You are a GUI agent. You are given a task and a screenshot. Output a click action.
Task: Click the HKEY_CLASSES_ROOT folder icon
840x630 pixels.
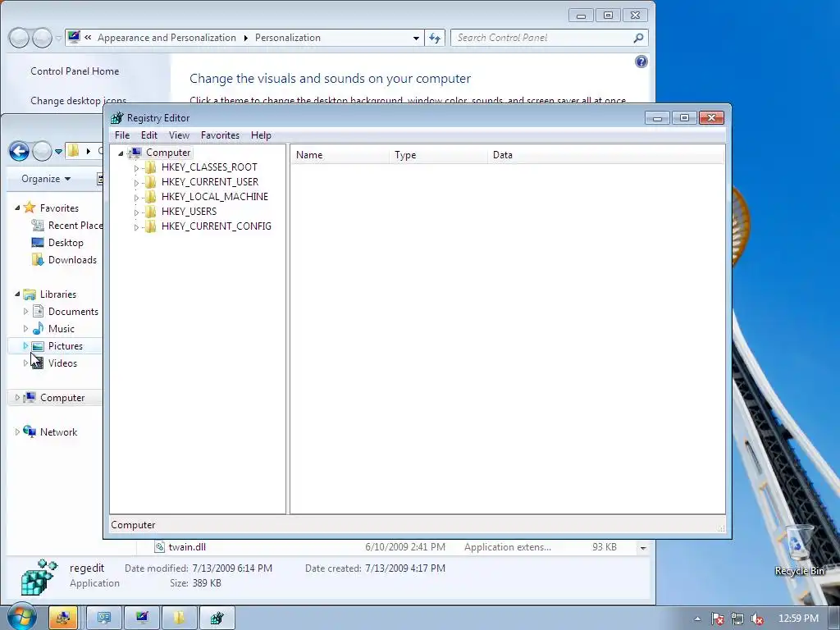coord(151,167)
